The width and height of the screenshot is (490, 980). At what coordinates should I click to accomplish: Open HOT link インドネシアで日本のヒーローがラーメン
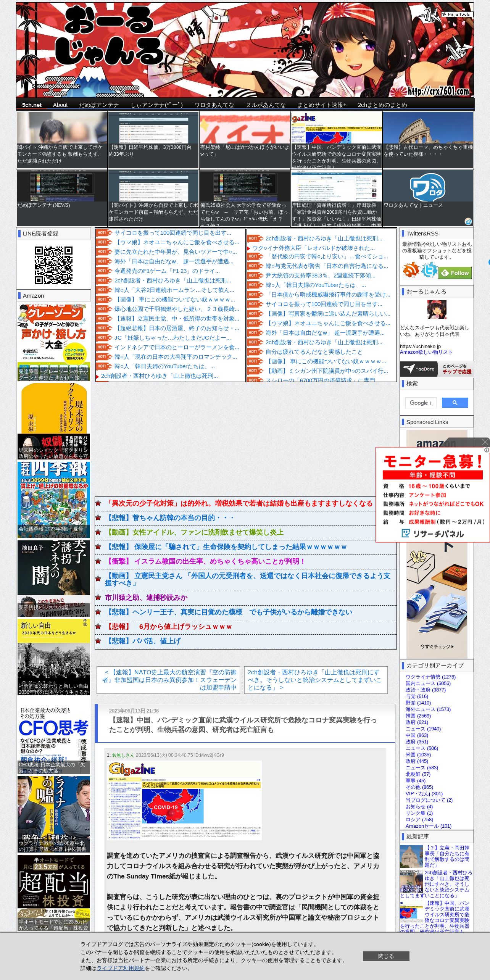177,347
